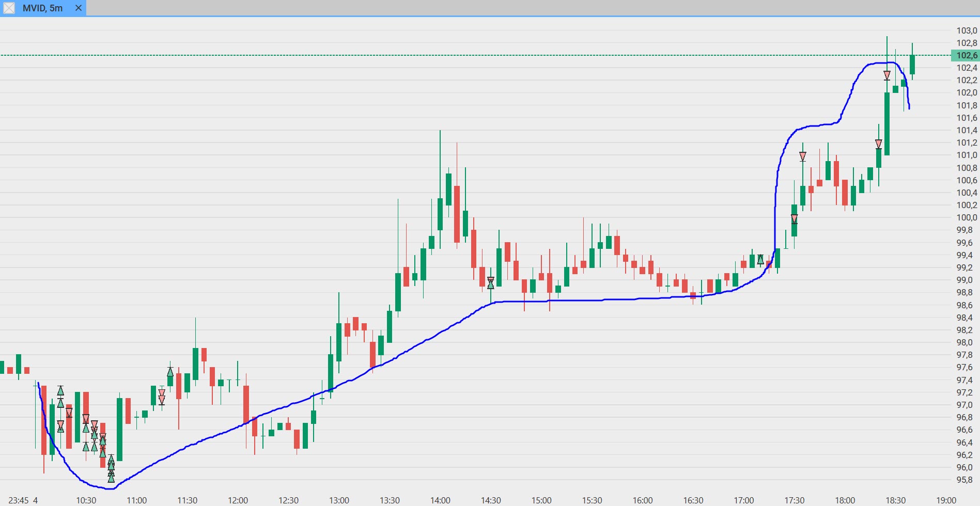Image resolution: width=980 pixels, height=506 pixels.
Task: Click the 100,0 price axis label
Action: click(x=967, y=217)
